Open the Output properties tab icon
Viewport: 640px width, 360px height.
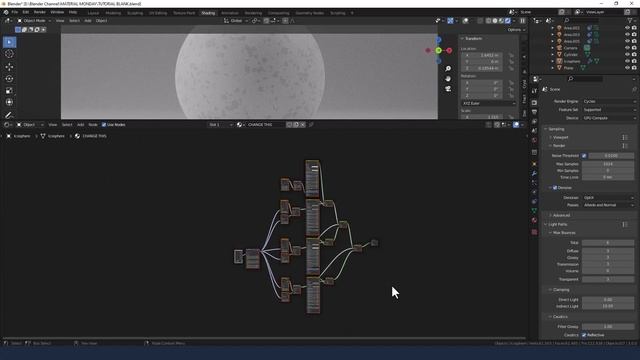pyautogui.click(x=534, y=112)
